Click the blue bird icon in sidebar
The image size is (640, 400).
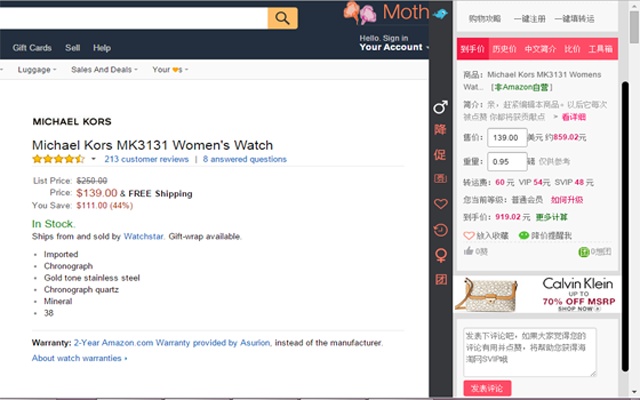tap(440, 14)
